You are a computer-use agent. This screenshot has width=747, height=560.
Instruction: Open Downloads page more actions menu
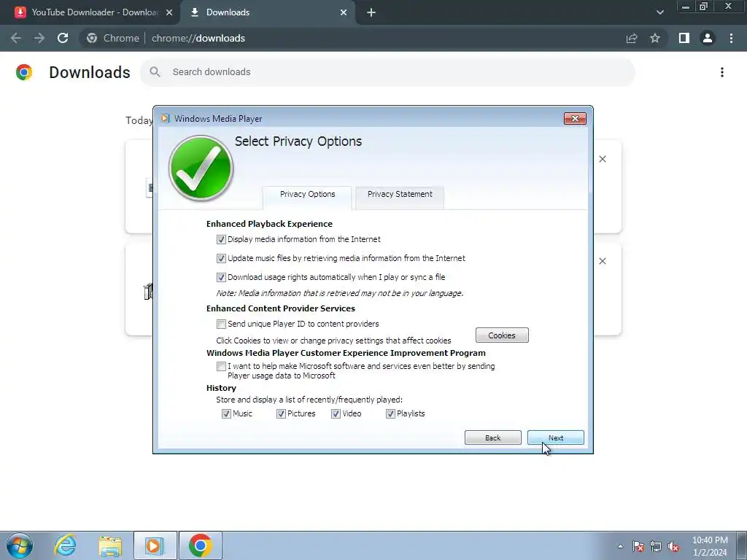tap(722, 72)
